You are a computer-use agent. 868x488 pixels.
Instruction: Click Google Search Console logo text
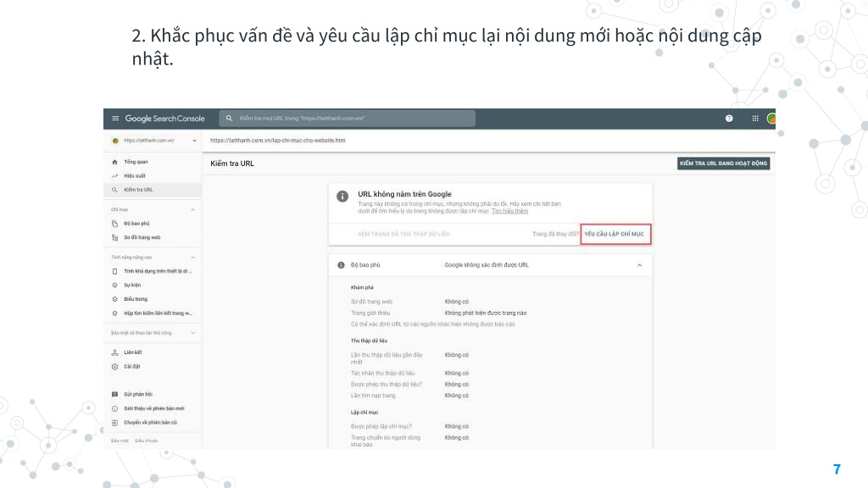[165, 119]
